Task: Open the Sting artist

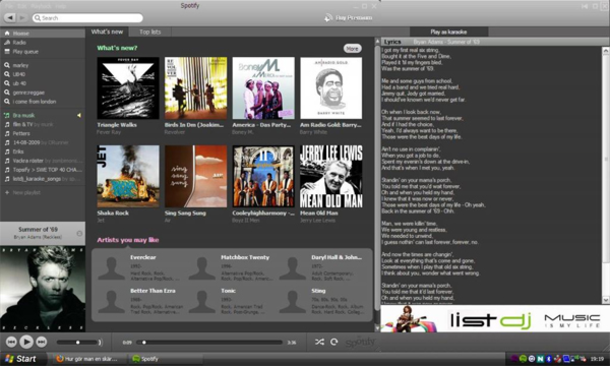Action: (x=318, y=291)
